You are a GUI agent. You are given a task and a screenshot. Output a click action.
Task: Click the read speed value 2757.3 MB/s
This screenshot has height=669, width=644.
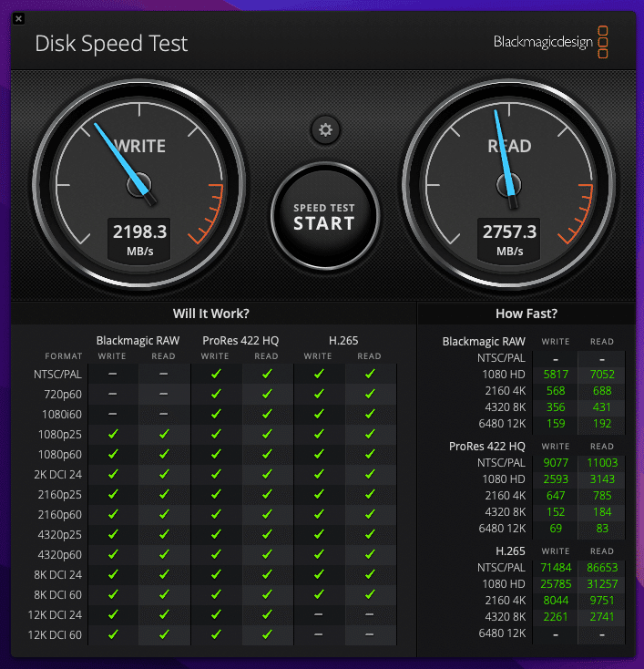click(x=509, y=240)
